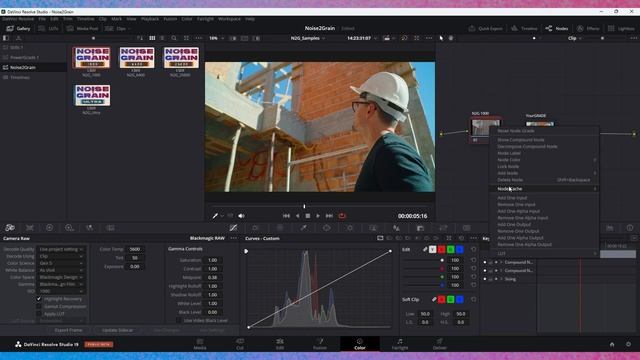The height and width of the screenshot is (360, 640).
Task: Toggle viewer audio mute speaker icon
Action: [x=241, y=216]
